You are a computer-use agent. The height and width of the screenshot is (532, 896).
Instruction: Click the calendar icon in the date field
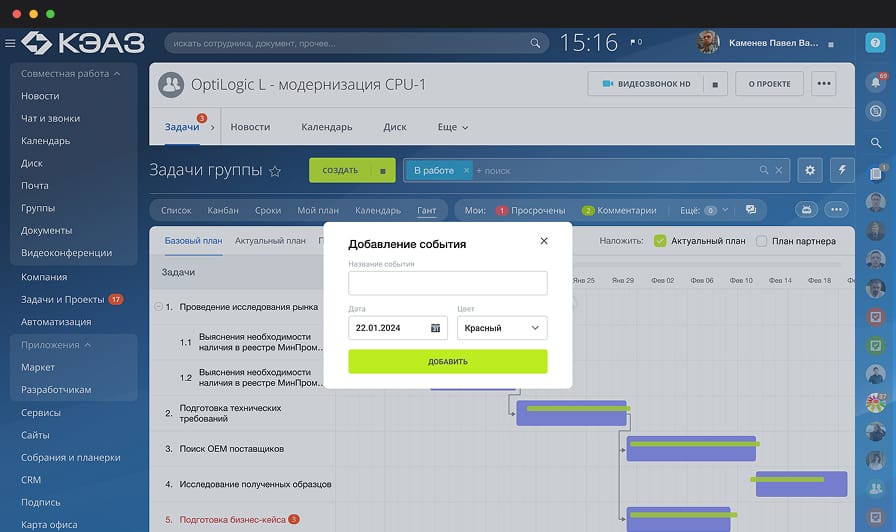pos(435,328)
